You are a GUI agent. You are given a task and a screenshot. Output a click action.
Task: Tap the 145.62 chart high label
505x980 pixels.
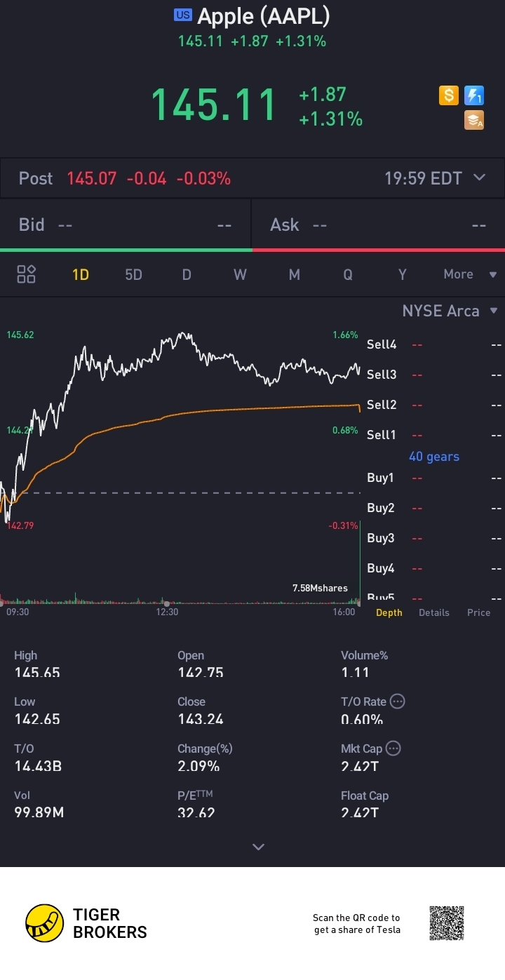[x=20, y=335]
